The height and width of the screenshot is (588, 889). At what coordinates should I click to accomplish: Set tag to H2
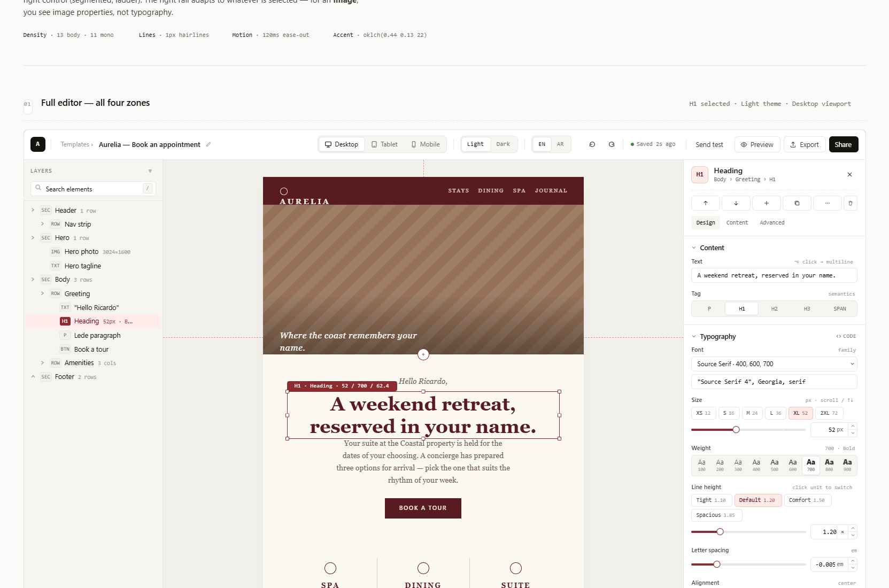(x=774, y=309)
